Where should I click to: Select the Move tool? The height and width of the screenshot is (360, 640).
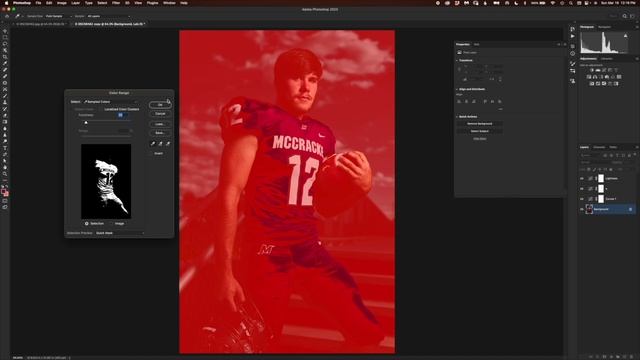pyautogui.click(x=5, y=31)
